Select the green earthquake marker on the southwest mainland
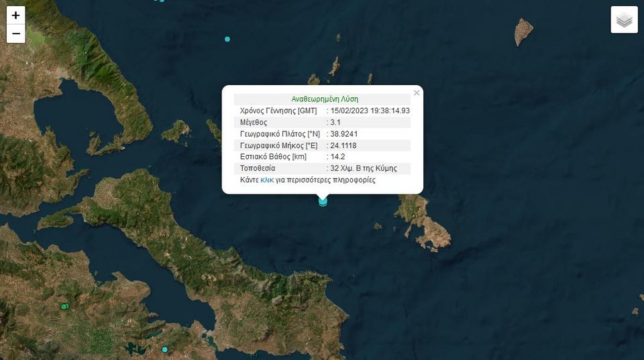This screenshot has height=360, width=644. [x=64, y=306]
